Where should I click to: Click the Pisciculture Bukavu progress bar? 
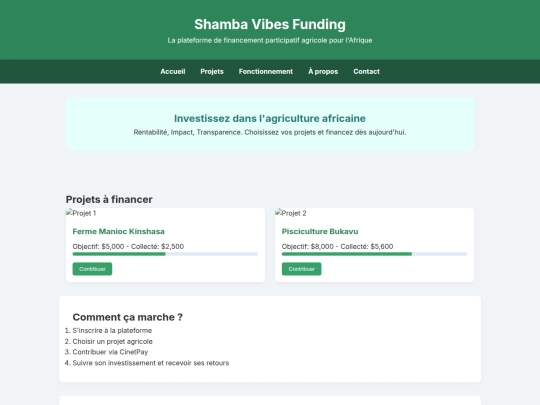coord(374,254)
